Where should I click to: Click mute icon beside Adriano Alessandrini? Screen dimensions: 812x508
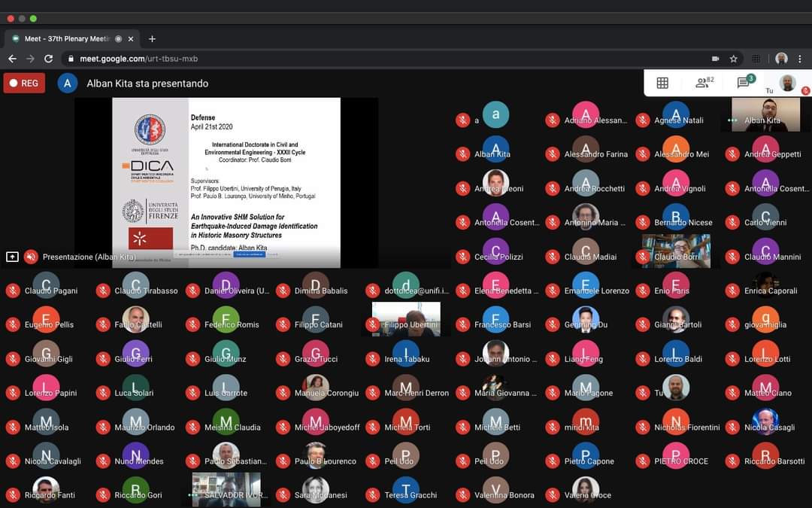[x=553, y=120]
